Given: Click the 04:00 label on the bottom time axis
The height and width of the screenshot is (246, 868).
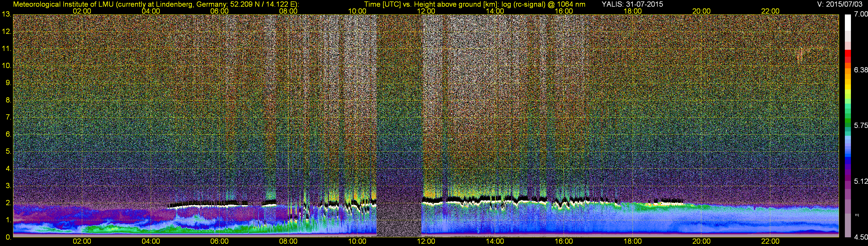Looking at the screenshot, I should (151, 242).
